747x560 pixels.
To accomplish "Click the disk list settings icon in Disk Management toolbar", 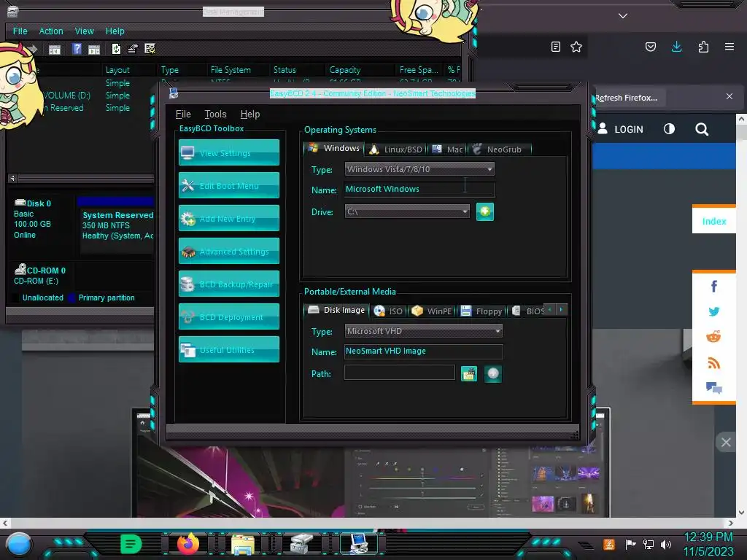I will pyautogui.click(x=150, y=49).
